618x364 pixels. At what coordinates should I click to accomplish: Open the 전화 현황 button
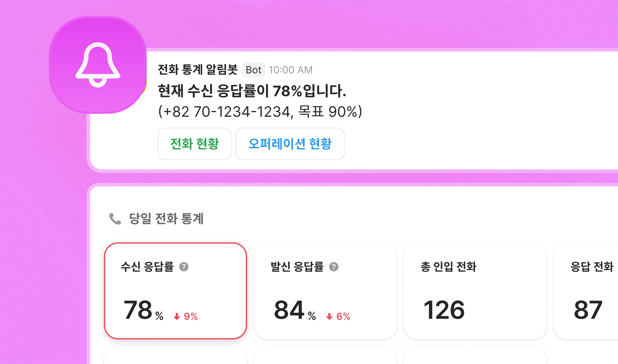(x=195, y=144)
